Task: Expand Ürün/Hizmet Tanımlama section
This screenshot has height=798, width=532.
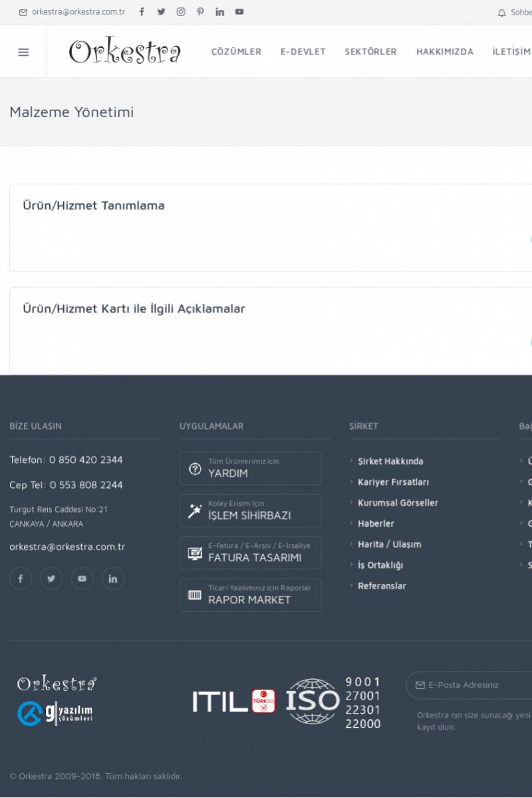Action: (x=94, y=206)
